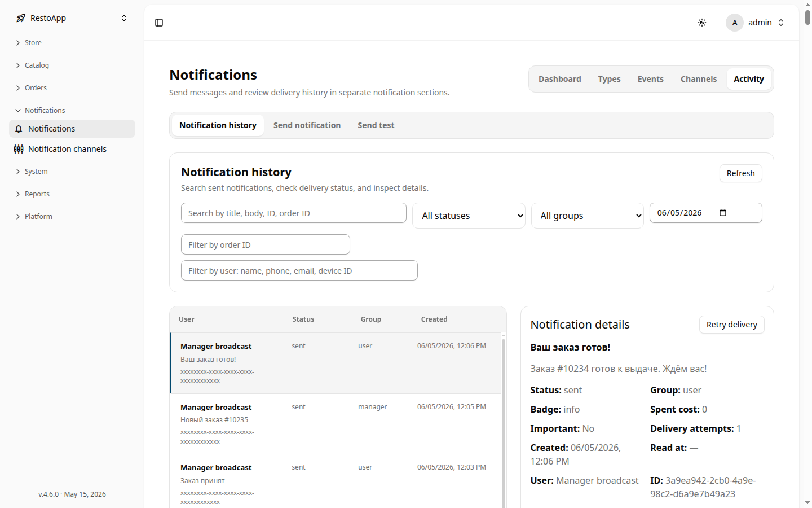The width and height of the screenshot is (812, 508).
Task: Click the 06/05/2026 date field
Action: point(706,213)
